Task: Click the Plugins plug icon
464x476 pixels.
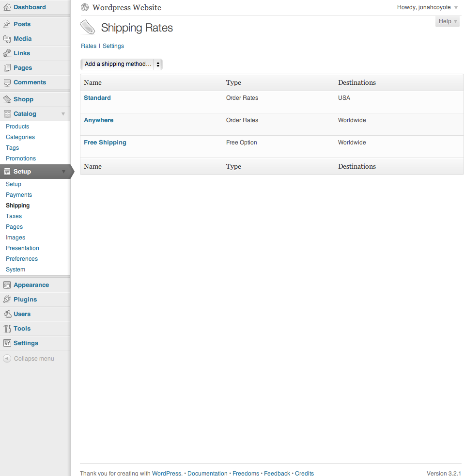Action: tap(7, 300)
